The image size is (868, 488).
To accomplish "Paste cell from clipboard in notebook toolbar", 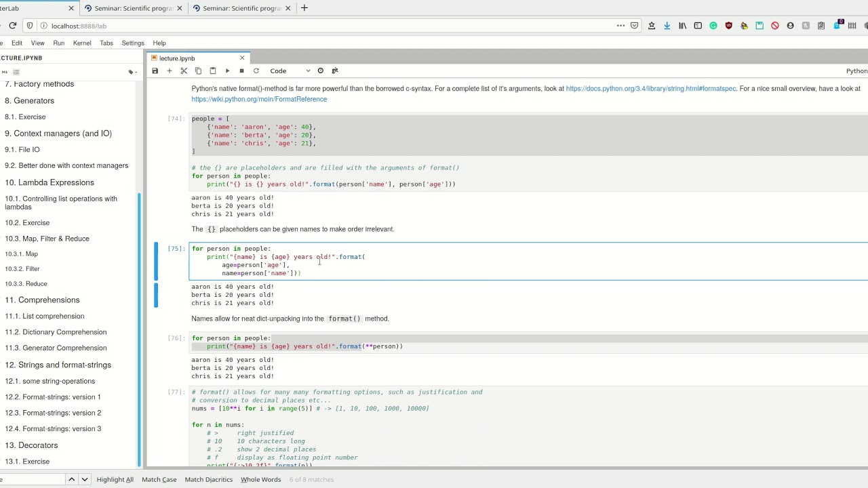I will 212,70.
